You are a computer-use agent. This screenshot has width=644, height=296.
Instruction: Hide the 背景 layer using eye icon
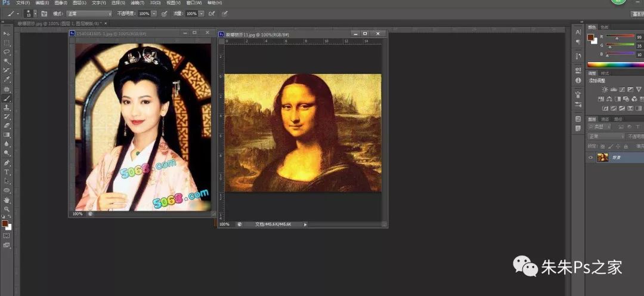(x=591, y=158)
